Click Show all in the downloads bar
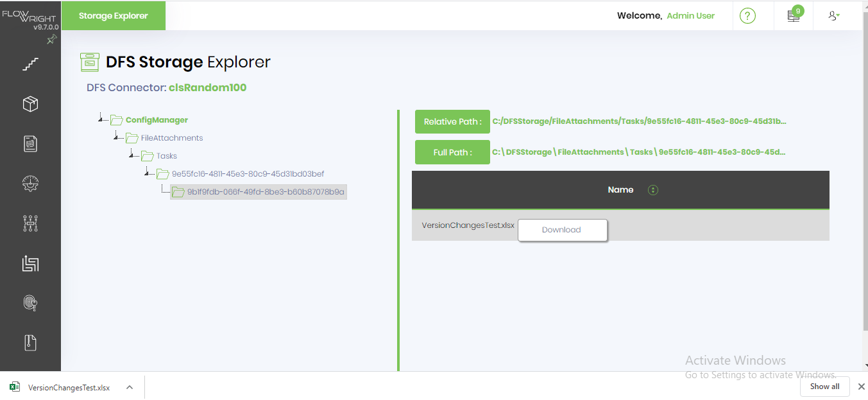Image resolution: width=868 pixels, height=400 pixels. point(824,386)
